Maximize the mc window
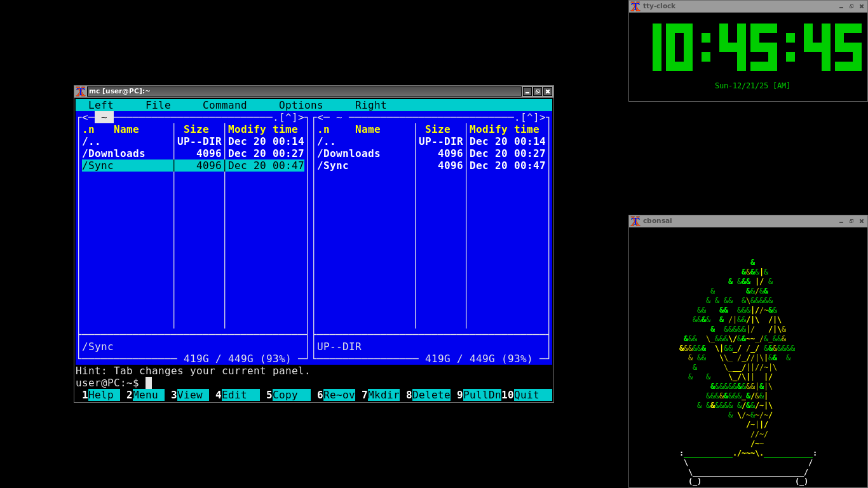 [x=538, y=91]
